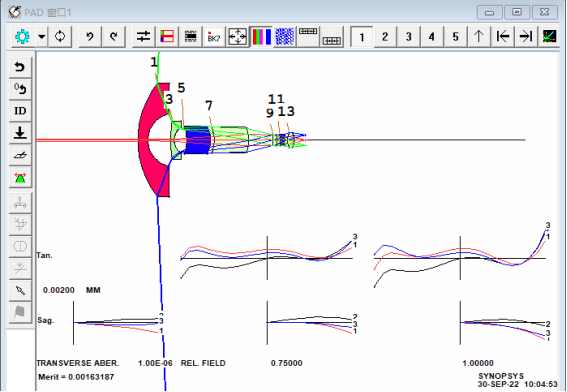Click the greyed rounded lens outline icon
Viewport: 567px width, 392px height.
[x=20, y=247]
